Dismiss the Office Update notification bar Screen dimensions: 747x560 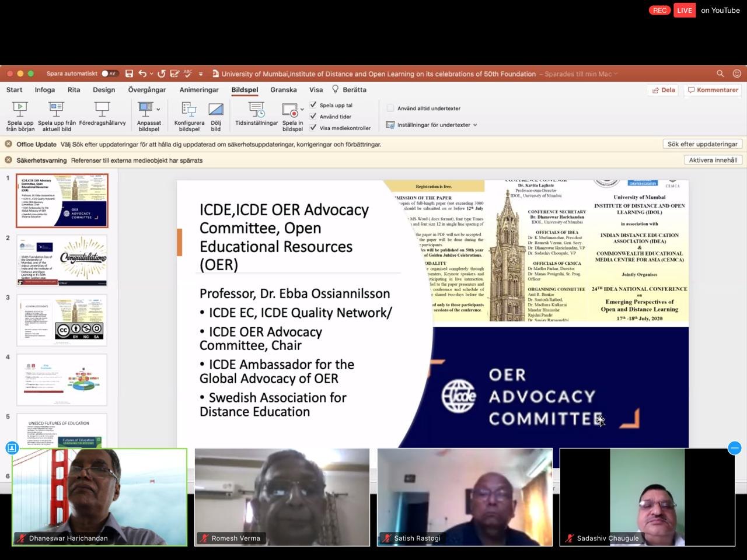point(9,144)
